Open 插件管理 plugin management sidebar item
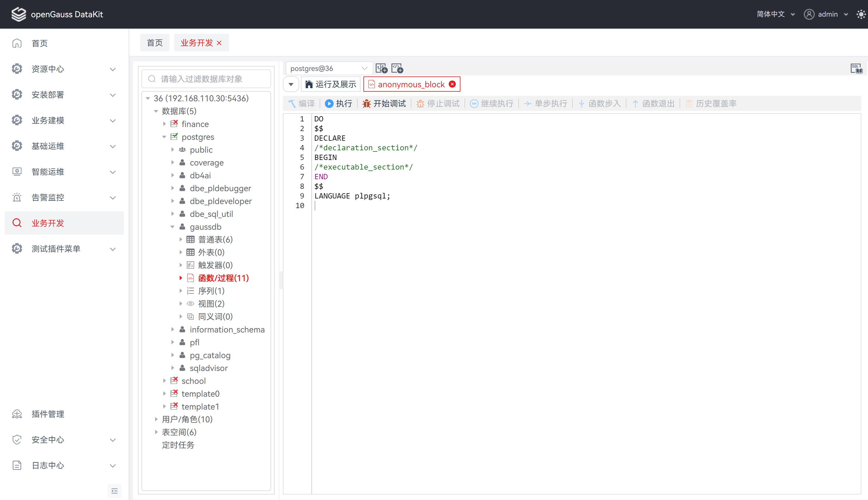868x500 pixels. point(48,414)
